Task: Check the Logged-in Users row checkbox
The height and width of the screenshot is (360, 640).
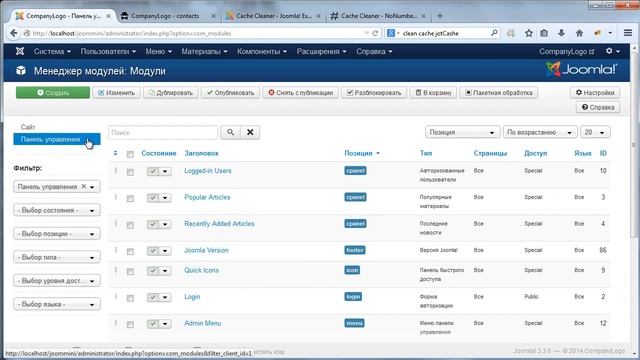Action: click(x=130, y=172)
